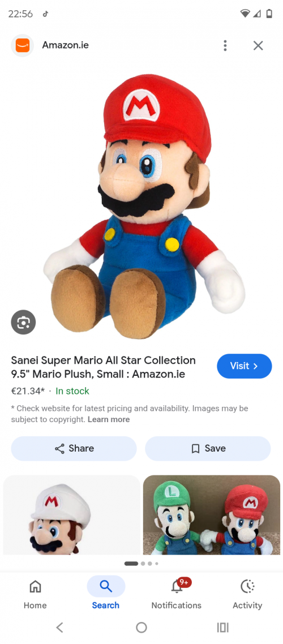The height and width of the screenshot is (644, 283).
Task: Tap the product title text
Action: 104,367
